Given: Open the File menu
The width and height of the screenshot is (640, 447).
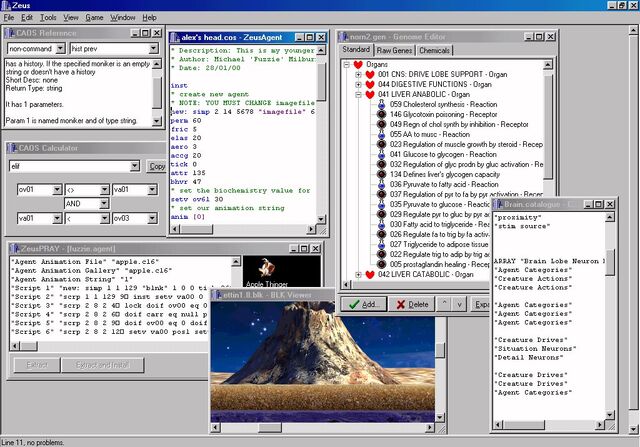Looking at the screenshot, I should [x=9, y=18].
